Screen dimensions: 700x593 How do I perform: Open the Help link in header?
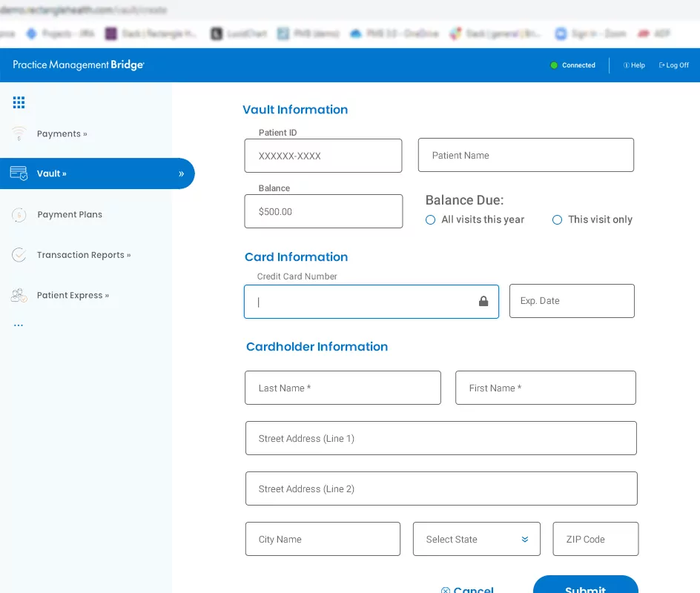[x=634, y=65]
